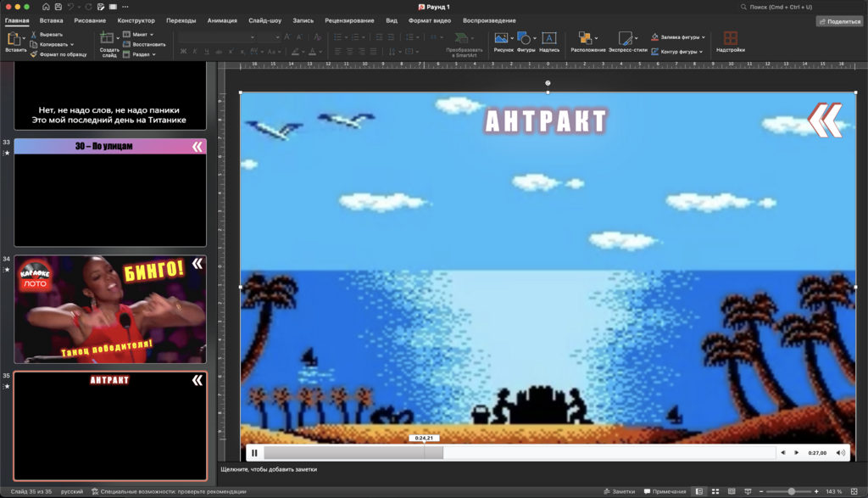This screenshot has width=868, height=498.
Task: Open the Конструктор ribbon tab
Action: [x=136, y=20]
